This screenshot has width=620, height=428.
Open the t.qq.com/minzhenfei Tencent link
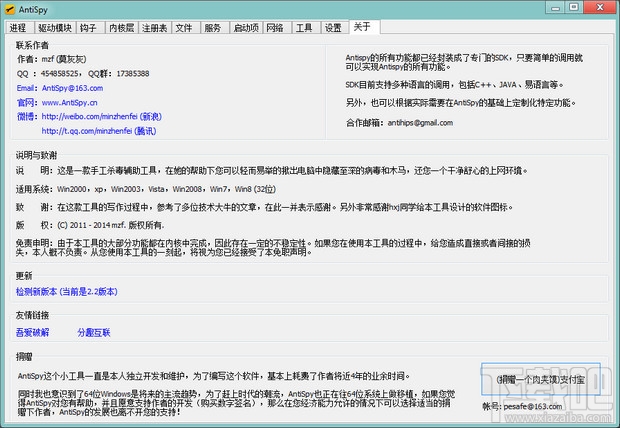click(99, 131)
